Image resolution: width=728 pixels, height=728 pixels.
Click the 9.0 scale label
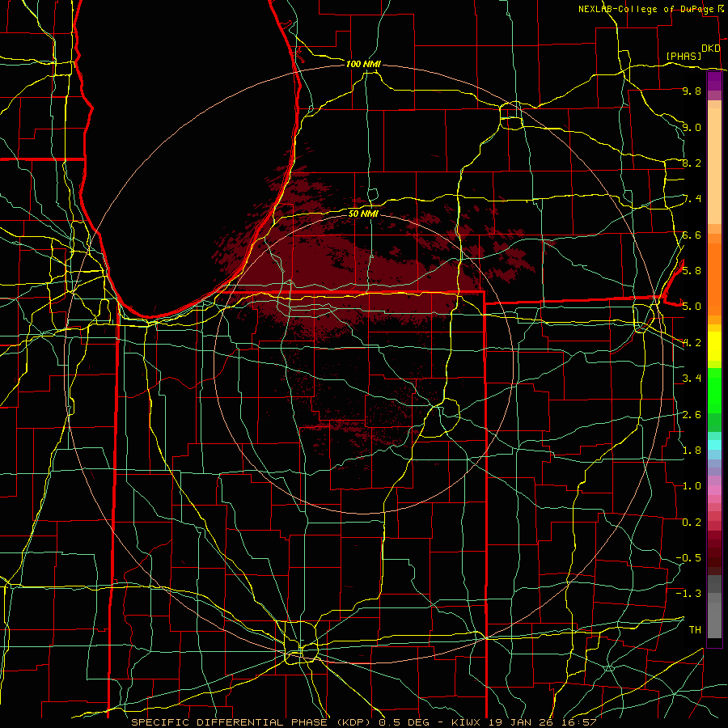(692, 127)
